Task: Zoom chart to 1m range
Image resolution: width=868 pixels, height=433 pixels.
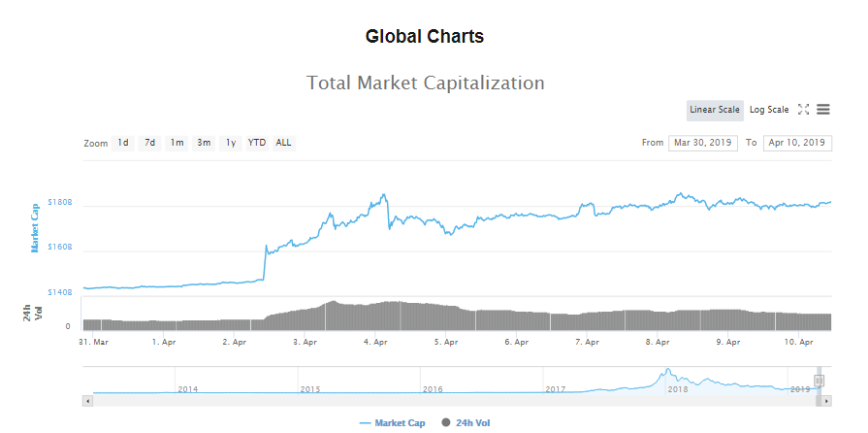Action: 177,143
